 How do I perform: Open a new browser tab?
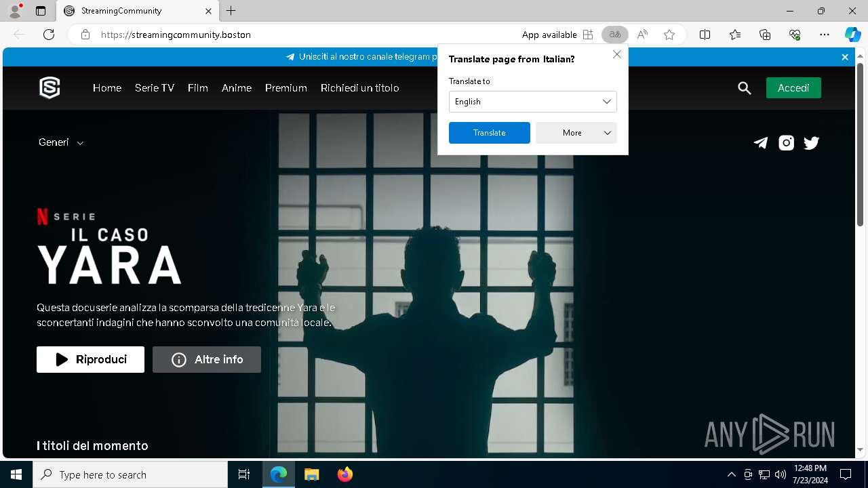click(231, 11)
